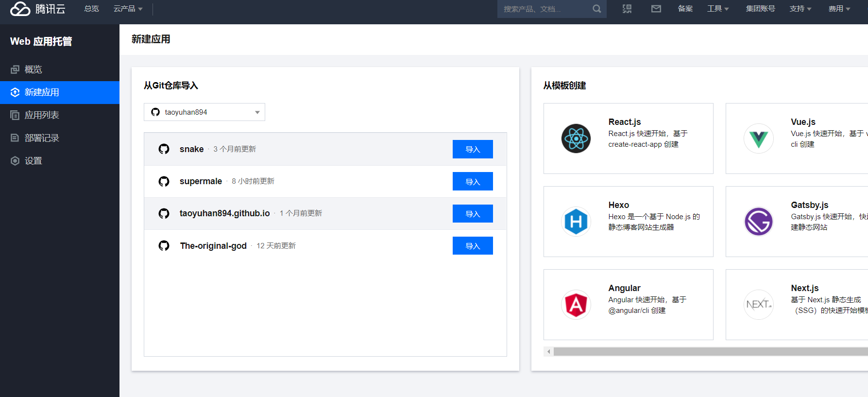The image size is (868, 397).
Task: Click GitHub icon beside taoyuhan894.github.io
Action: coord(164,213)
